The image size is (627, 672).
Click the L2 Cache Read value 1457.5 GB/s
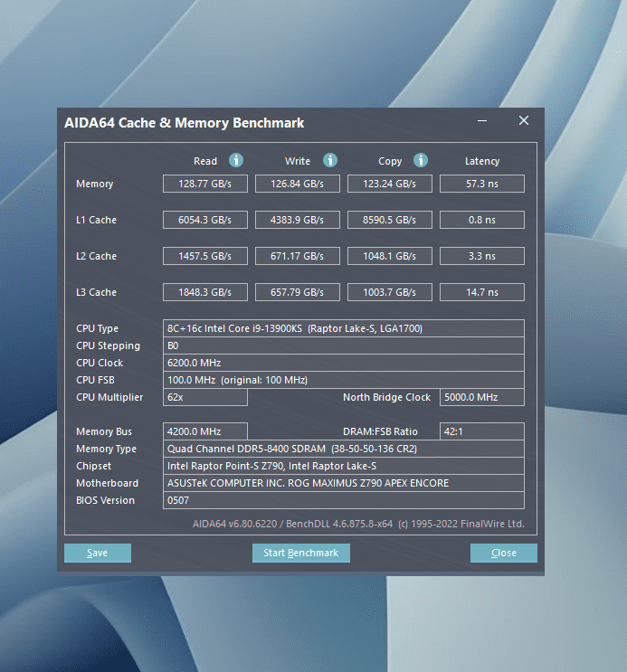205,256
